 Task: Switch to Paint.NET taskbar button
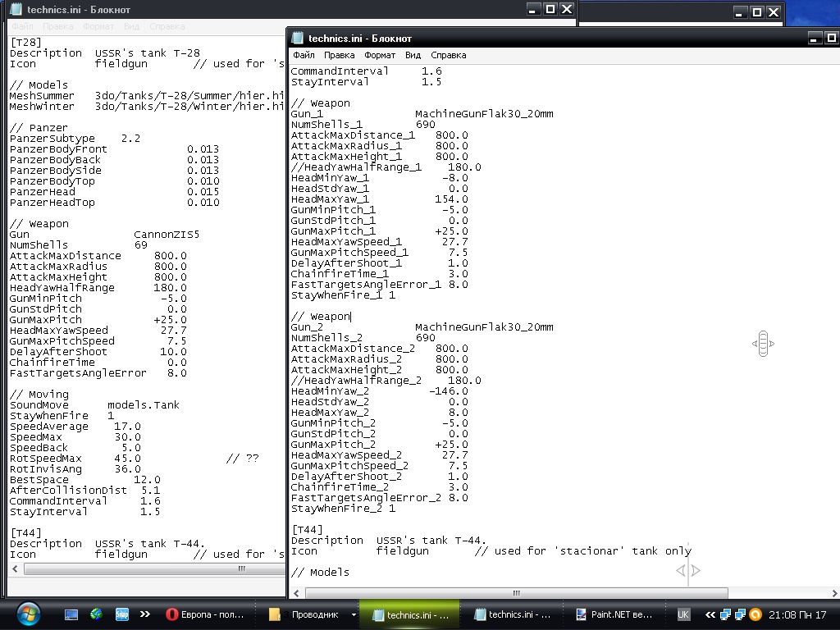coord(614,614)
